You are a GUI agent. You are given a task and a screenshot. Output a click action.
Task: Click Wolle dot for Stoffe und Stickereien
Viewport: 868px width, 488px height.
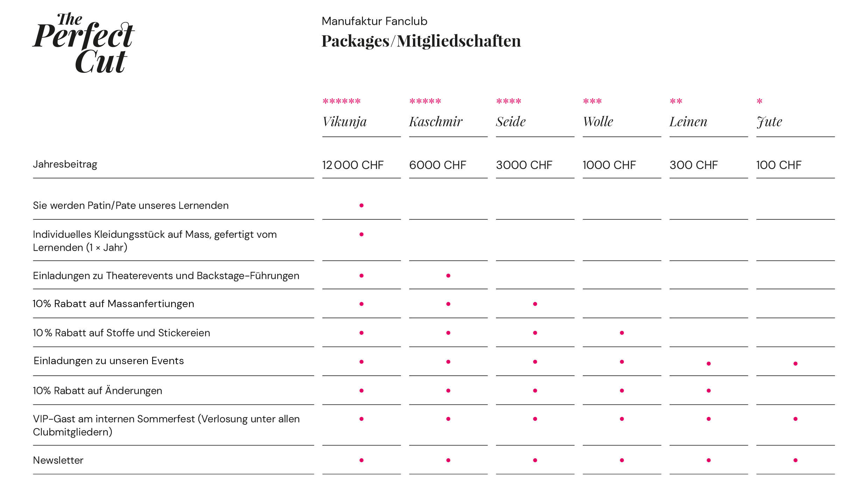[622, 333]
